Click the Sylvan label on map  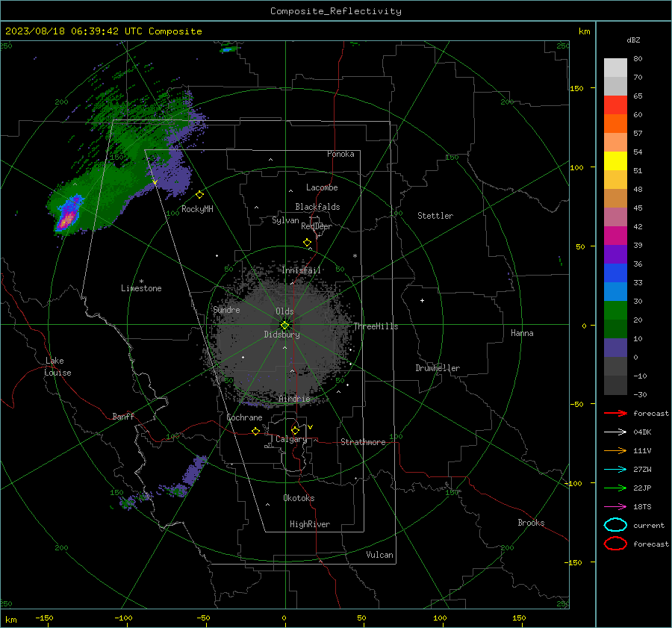285,220
